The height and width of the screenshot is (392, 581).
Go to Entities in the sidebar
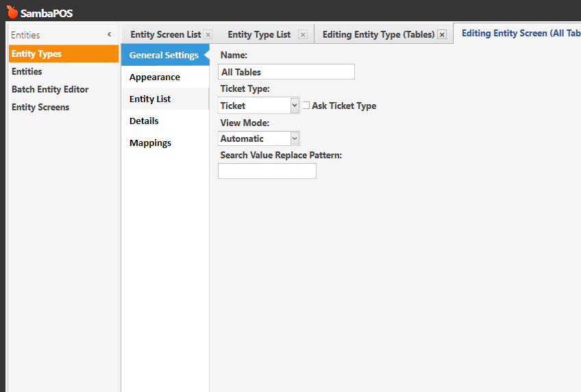[27, 72]
